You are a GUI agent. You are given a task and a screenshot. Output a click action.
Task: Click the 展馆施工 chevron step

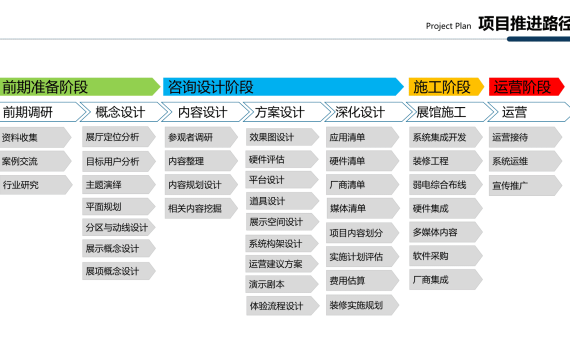coord(449,112)
